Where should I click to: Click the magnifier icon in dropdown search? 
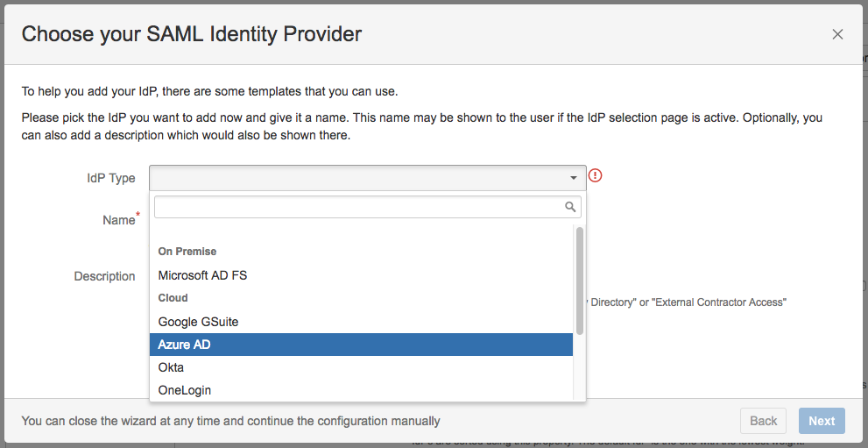tap(570, 207)
